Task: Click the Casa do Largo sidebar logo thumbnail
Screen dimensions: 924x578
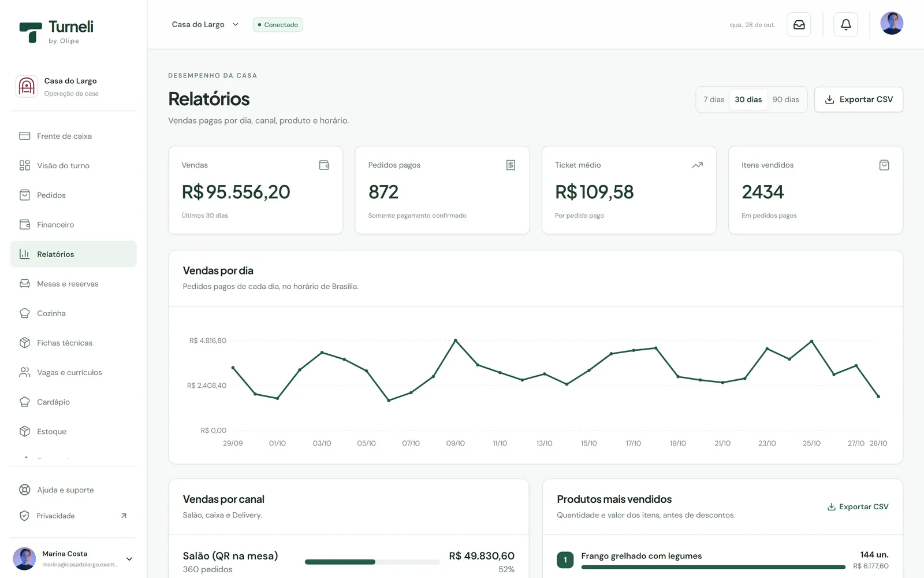Action: tap(27, 87)
